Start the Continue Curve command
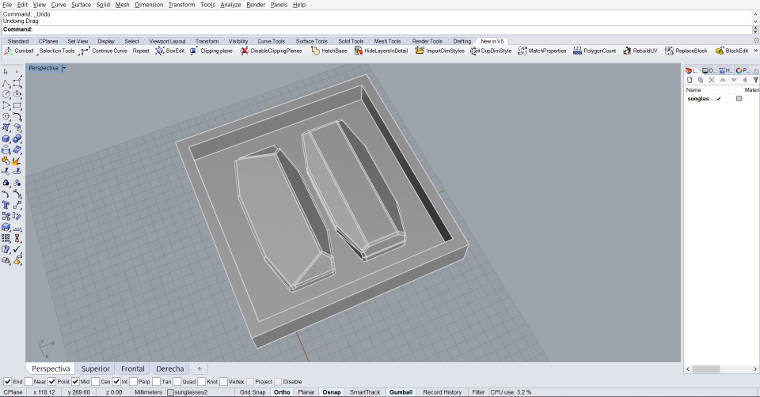 104,51
